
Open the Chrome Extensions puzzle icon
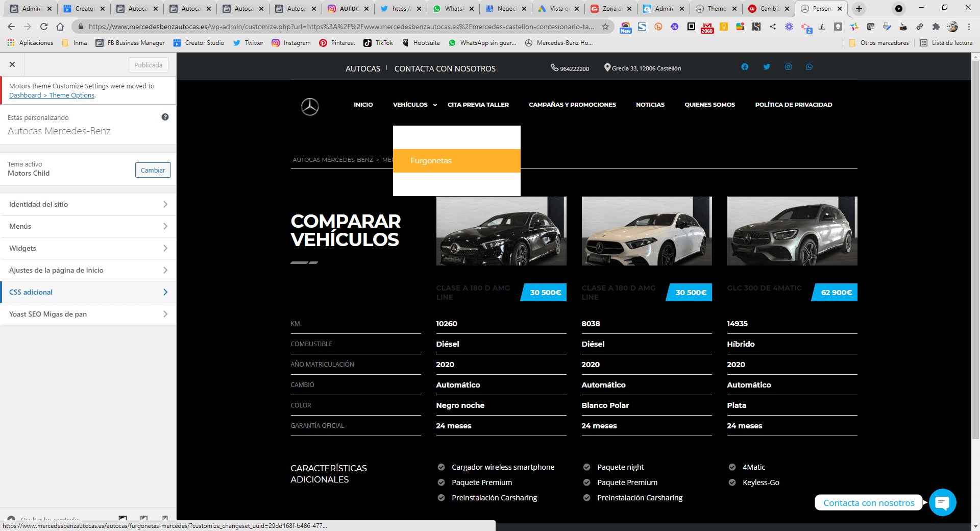(x=936, y=27)
